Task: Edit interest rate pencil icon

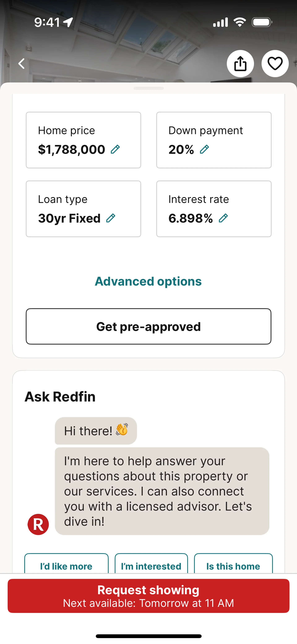Action: [223, 218]
